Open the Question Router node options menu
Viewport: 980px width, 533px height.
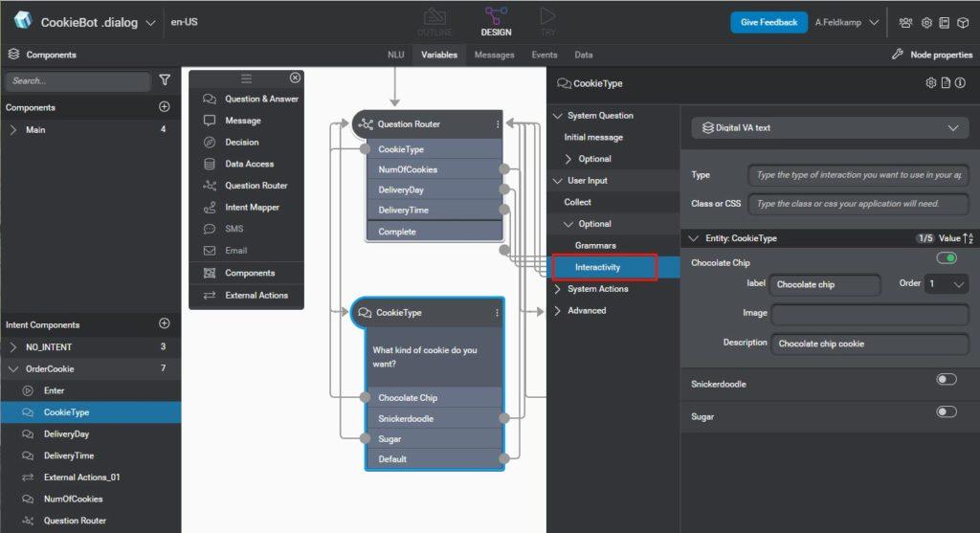pos(497,124)
